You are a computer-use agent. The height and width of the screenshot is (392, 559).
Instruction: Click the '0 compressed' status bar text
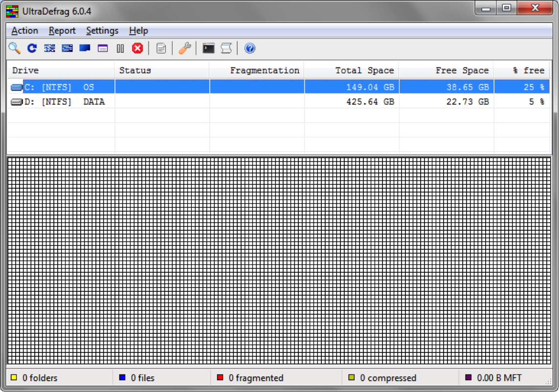pos(388,378)
